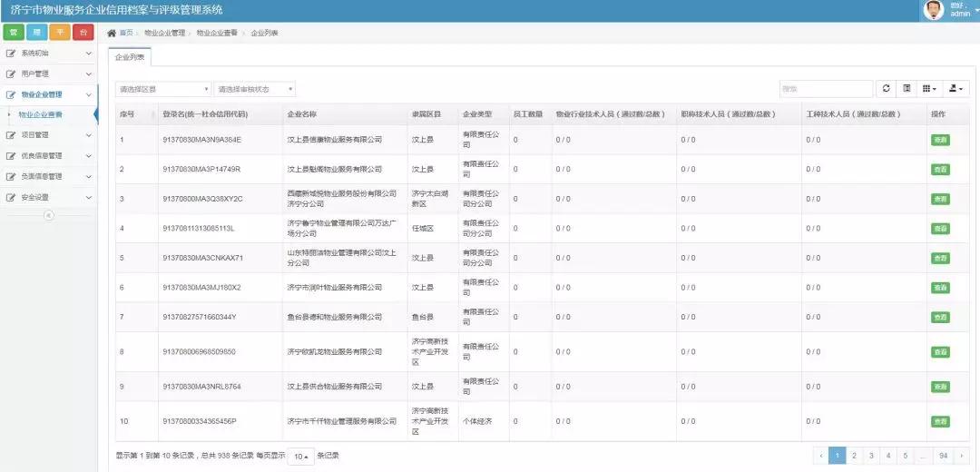
Task: Click 查看 for 西藏新城悦物业 row 3
Action: click(940, 199)
